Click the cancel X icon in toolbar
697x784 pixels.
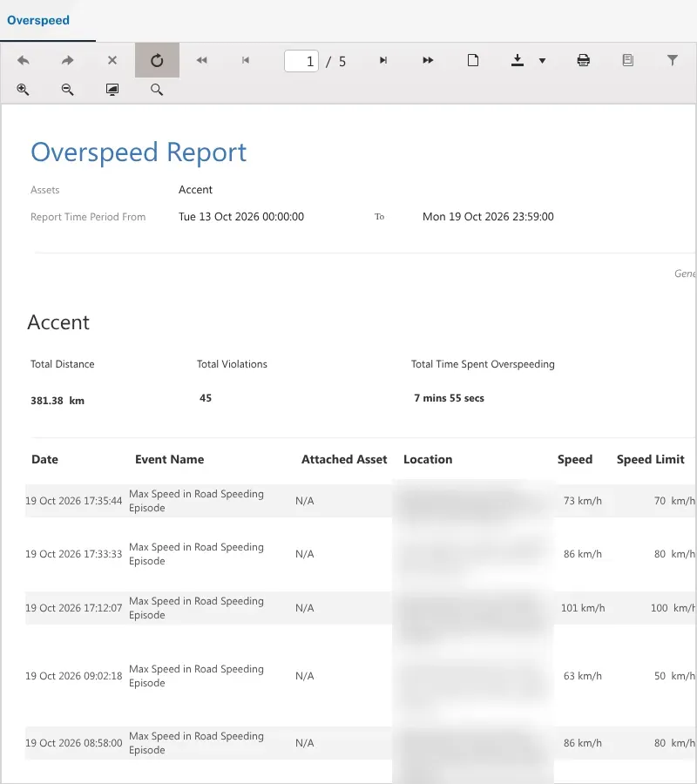(x=112, y=60)
